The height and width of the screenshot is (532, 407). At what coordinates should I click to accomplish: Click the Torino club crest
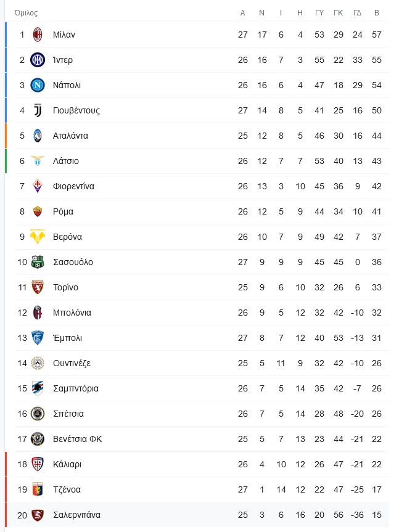38,287
